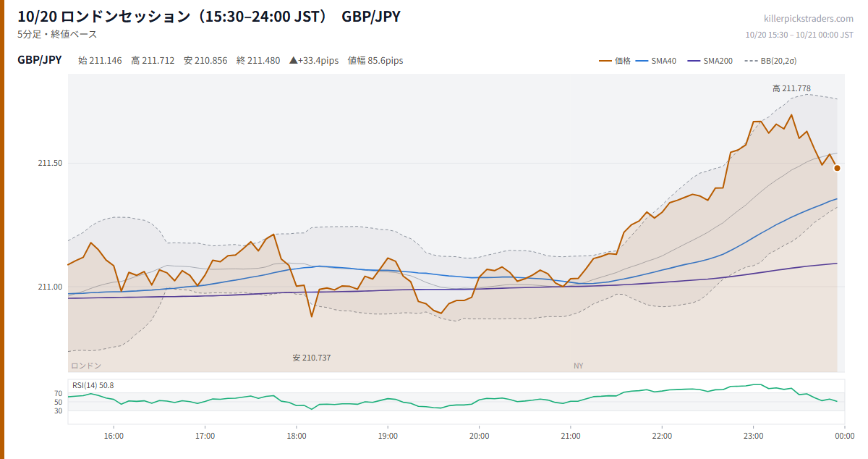Click the ロンドン session label

(x=86, y=366)
